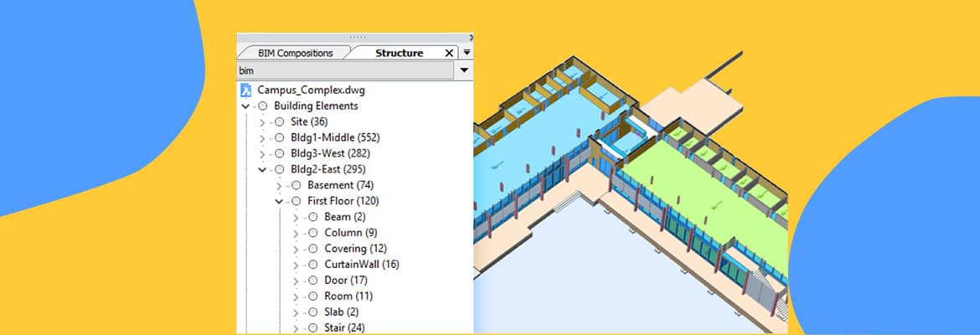
Task: Select the CurtainWall (16) tree item
Action: click(x=361, y=265)
